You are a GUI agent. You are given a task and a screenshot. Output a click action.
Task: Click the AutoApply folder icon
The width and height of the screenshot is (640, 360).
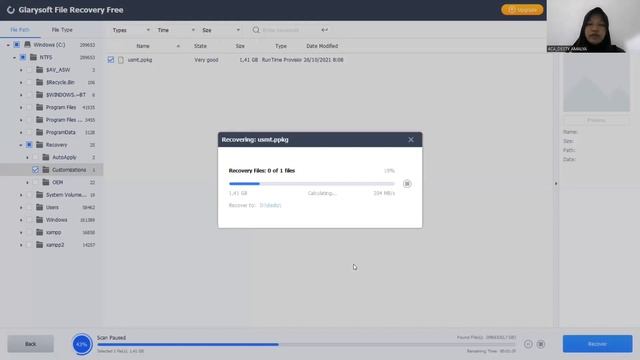pos(46,157)
